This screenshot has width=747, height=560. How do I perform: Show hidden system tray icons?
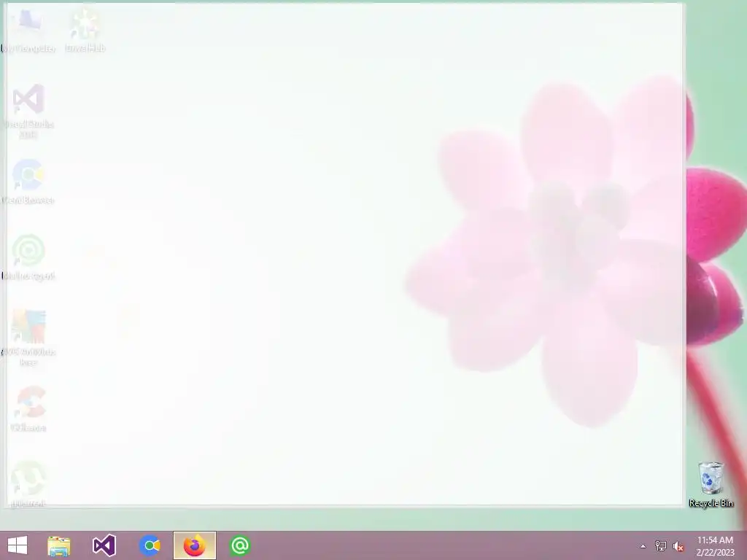[x=643, y=546]
